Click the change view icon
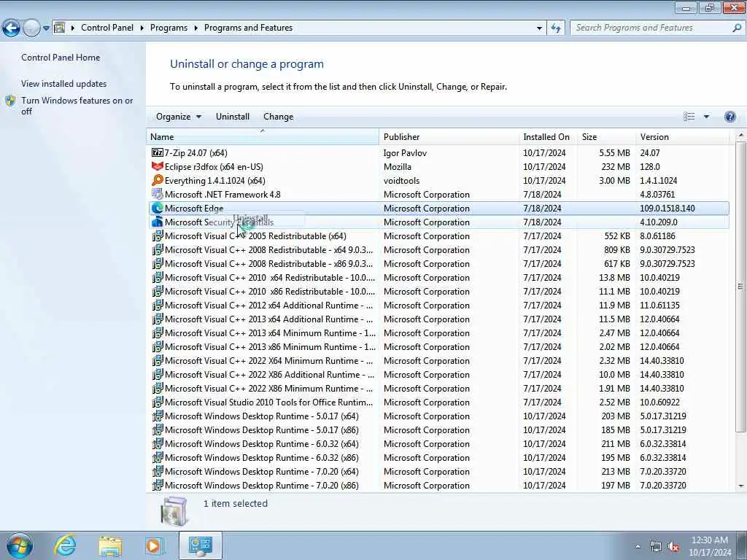 tap(689, 117)
